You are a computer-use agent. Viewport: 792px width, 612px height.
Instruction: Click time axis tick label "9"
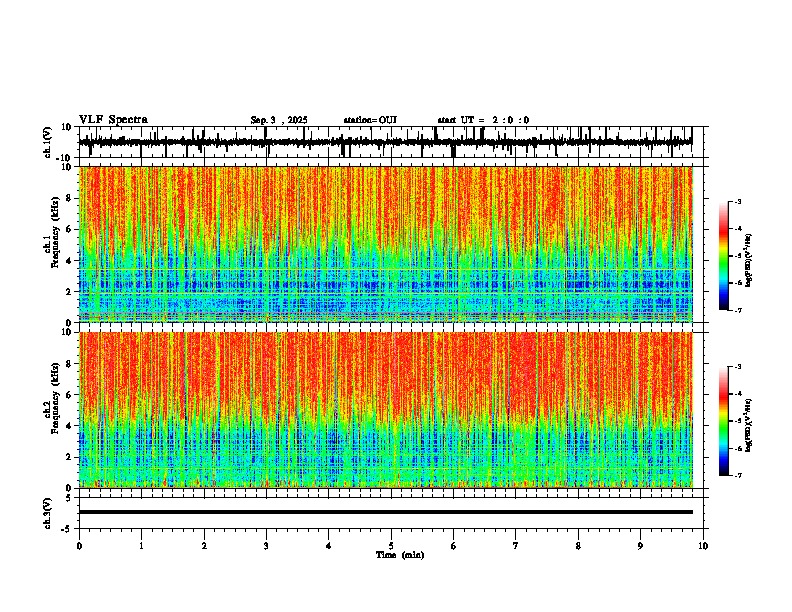click(640, 546)
